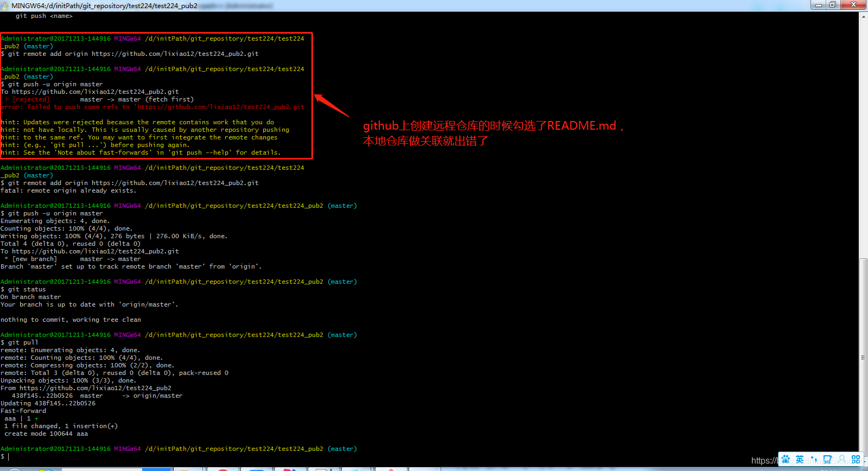
Task: Toggle the IME punctuation mode button
Action: [x=814, y=459]
